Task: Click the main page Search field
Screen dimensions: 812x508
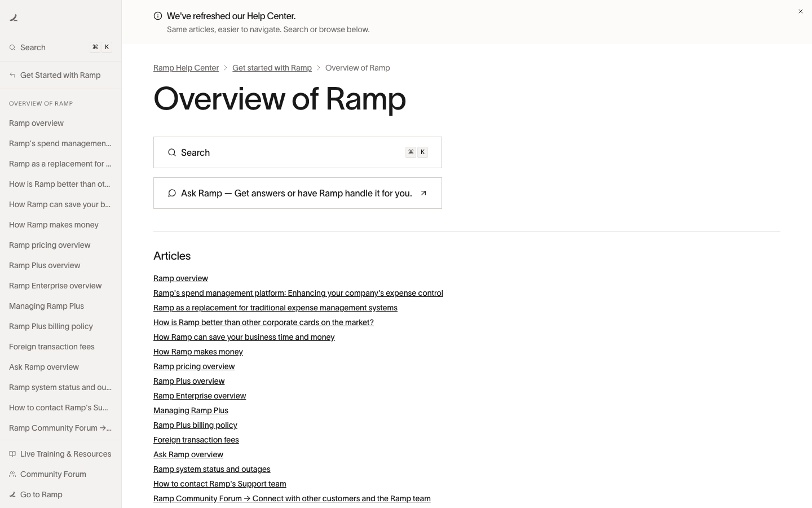Action: click(298, 152)
